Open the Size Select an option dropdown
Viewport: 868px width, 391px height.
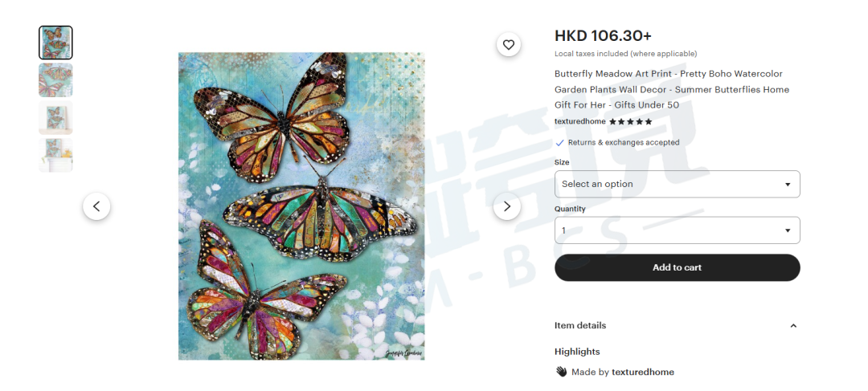tap(677, 184)
